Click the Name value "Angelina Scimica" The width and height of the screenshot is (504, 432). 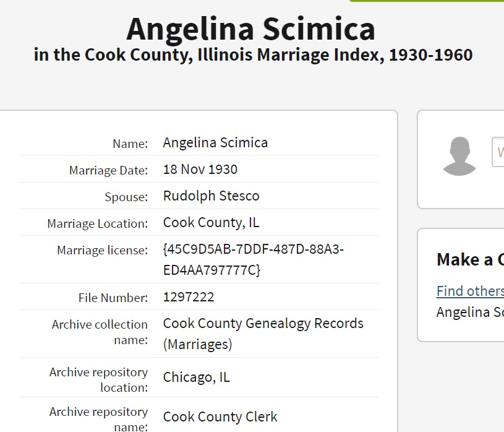(x=215, y=143)
